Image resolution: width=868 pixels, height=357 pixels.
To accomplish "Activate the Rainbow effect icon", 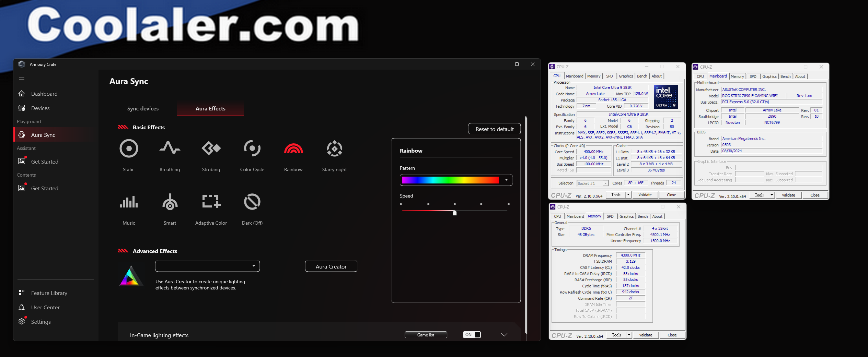I will point(293,148).
